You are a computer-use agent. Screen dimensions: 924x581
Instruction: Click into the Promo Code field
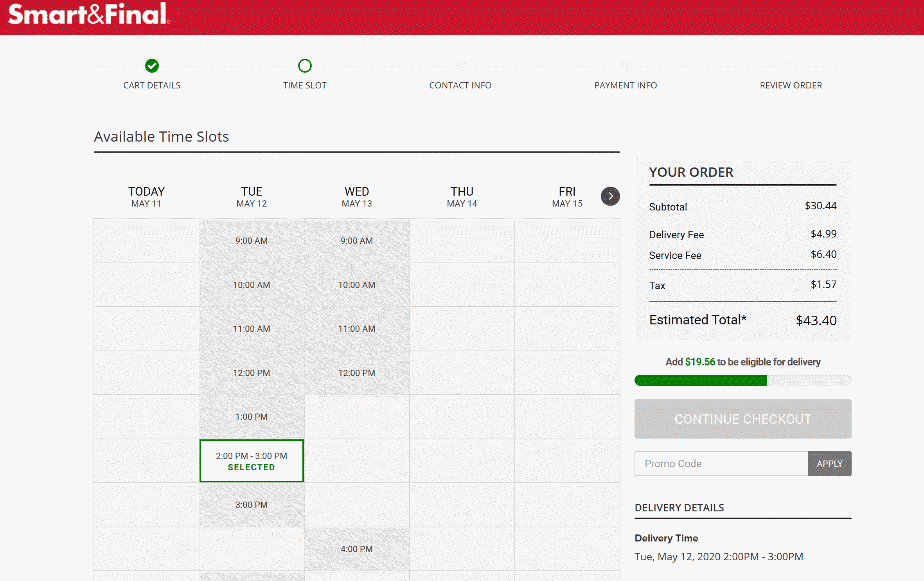[x=721, y=464]
